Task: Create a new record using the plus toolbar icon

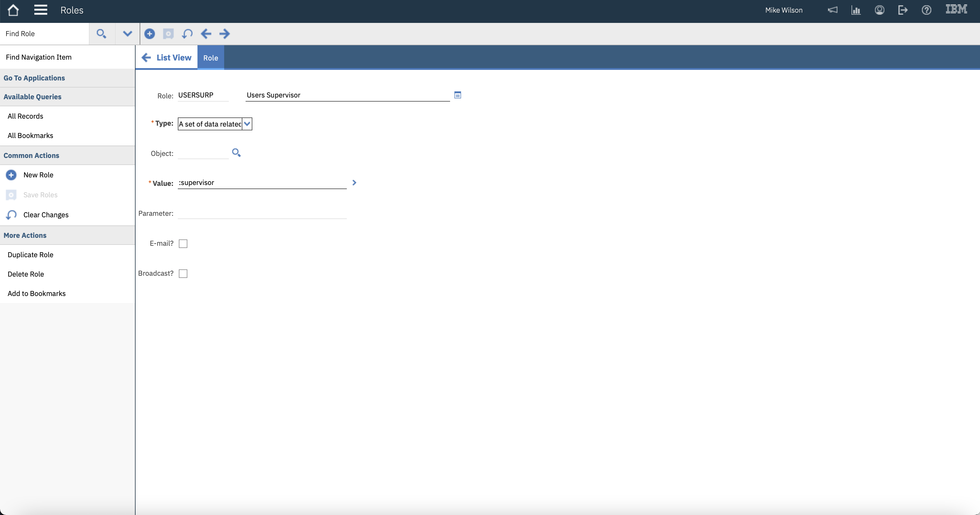Action: (150, 33)
